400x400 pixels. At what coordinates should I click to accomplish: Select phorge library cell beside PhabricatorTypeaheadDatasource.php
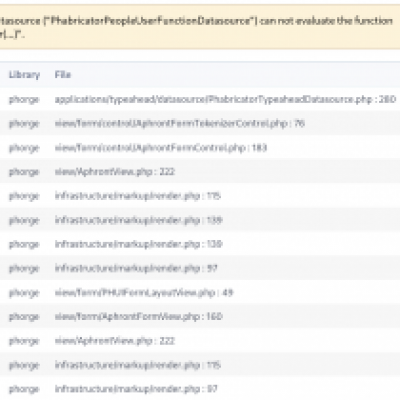pyautogui.click(x=24, y=100)
